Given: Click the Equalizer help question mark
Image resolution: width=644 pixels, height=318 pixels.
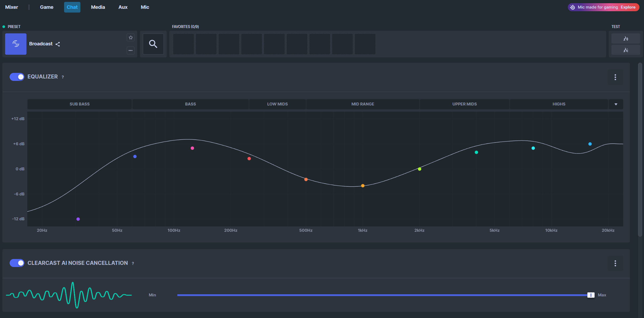Looking at the screenshot, I should pos(63,77).
